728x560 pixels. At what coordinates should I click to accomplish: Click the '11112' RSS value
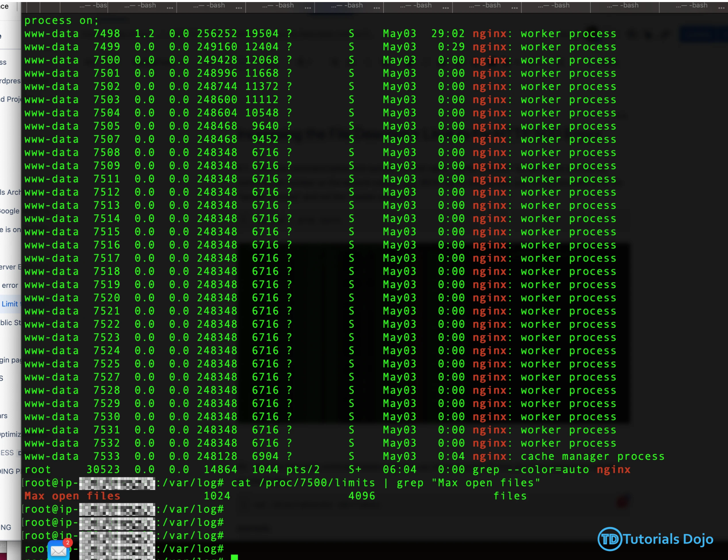tap(262, 100)
